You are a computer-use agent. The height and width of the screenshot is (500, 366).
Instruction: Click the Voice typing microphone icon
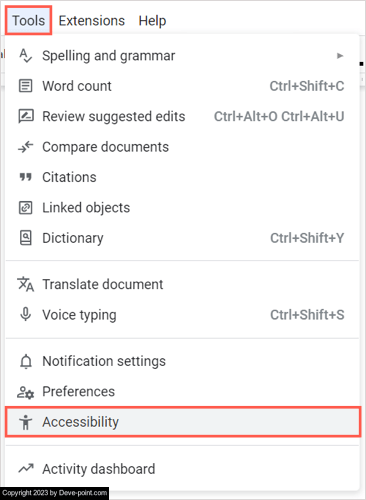26,314
